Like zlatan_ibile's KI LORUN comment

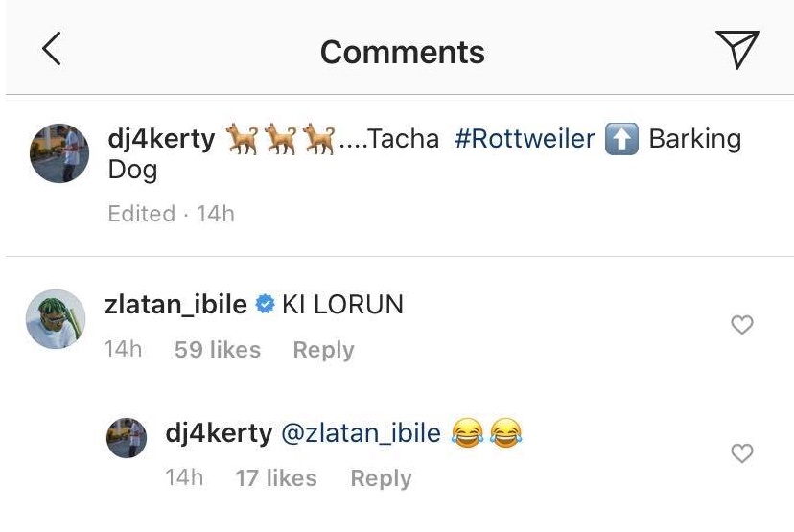[x=742, y=325]
